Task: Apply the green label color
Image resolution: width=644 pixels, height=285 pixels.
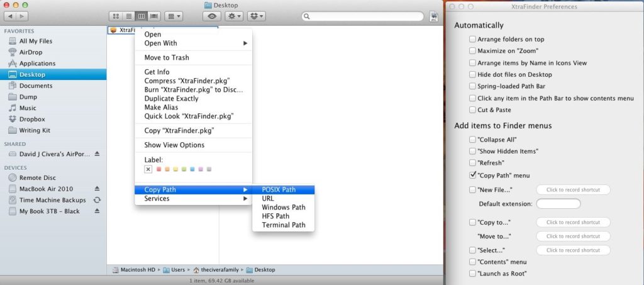Action: click(184, 169)
